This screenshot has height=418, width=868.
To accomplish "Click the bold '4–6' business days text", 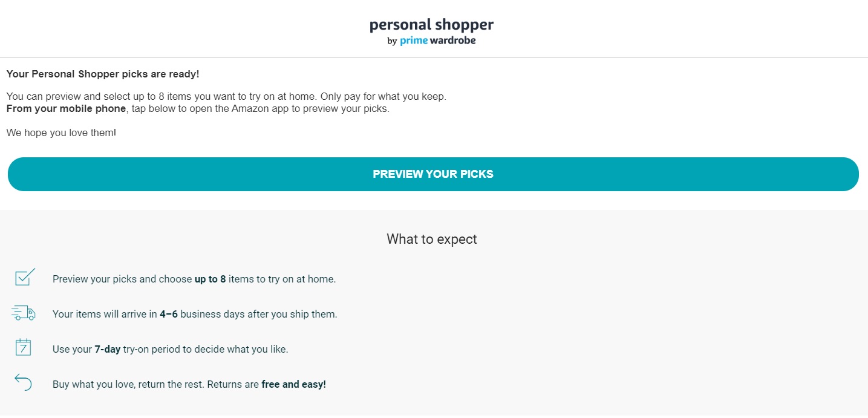I will [x=169, y=315].
